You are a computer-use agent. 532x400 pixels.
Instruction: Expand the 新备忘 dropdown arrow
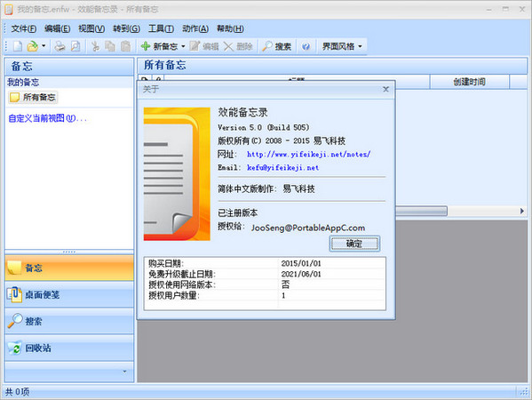pyautogui.click(x=183, y=46)
